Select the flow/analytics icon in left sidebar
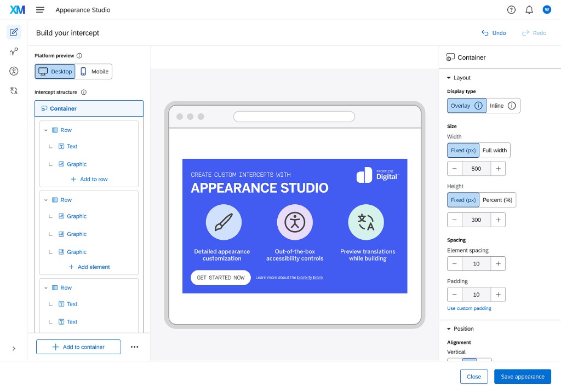561x392 pixels. tap(14, 51)
